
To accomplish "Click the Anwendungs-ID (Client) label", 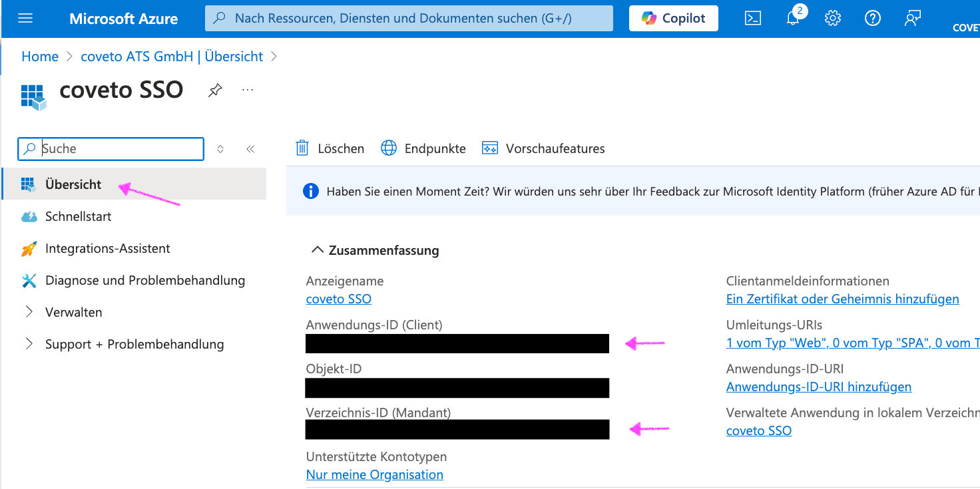I will [374, 325].
